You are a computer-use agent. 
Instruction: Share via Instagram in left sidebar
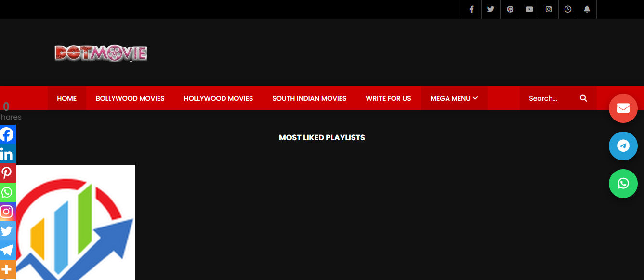pos(7,212)
